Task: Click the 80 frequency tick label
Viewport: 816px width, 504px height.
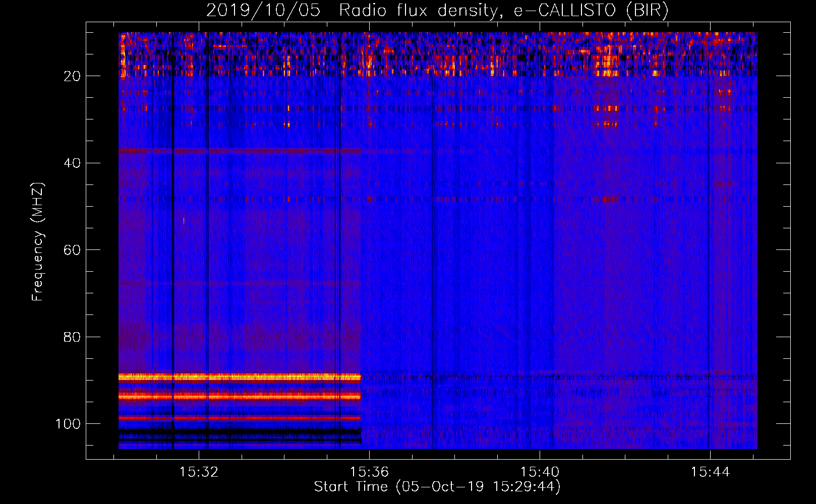Action: point(72,337)
